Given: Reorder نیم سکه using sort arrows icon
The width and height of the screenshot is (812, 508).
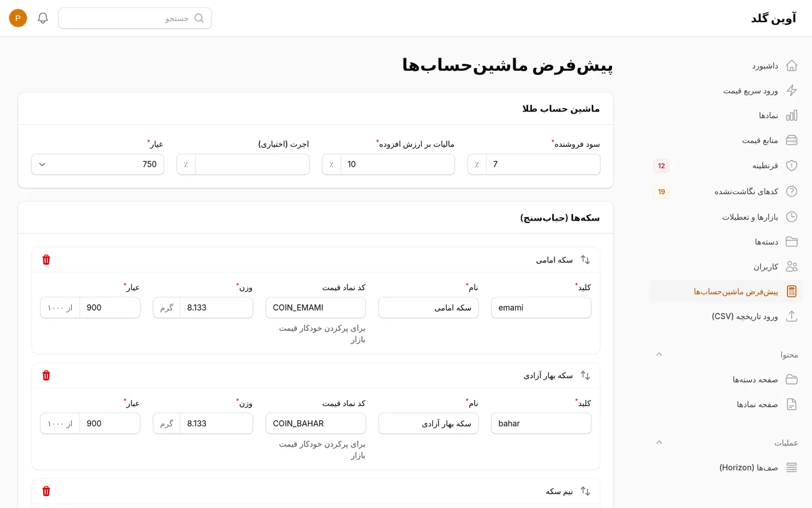Looking at the screenshot, I should [x=585, y=491].
